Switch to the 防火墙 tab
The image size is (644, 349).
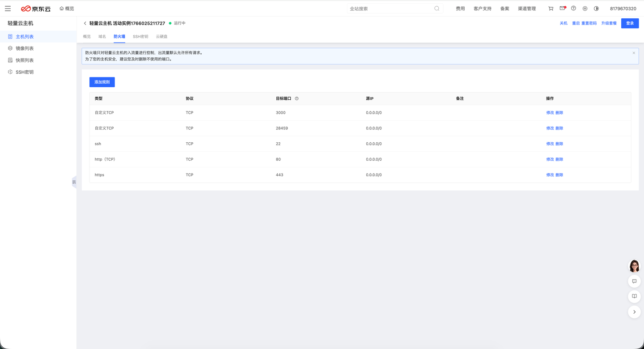coord(119,36)
